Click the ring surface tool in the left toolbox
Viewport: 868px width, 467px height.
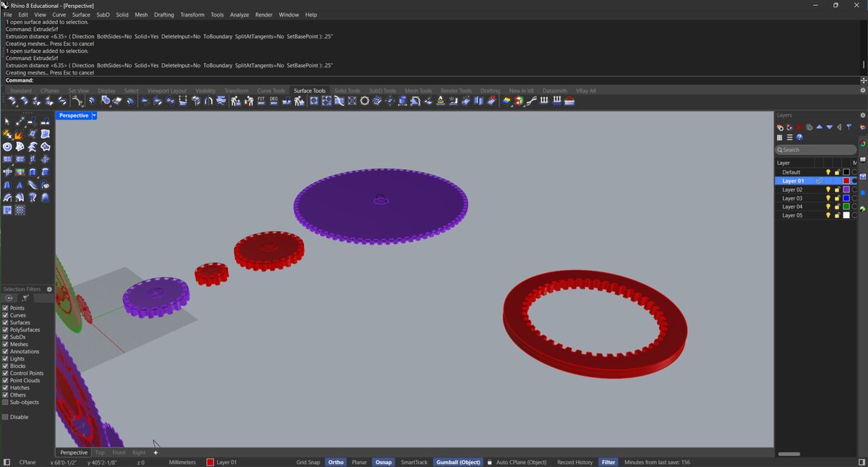pyautogui.click(x=7, y=147)
